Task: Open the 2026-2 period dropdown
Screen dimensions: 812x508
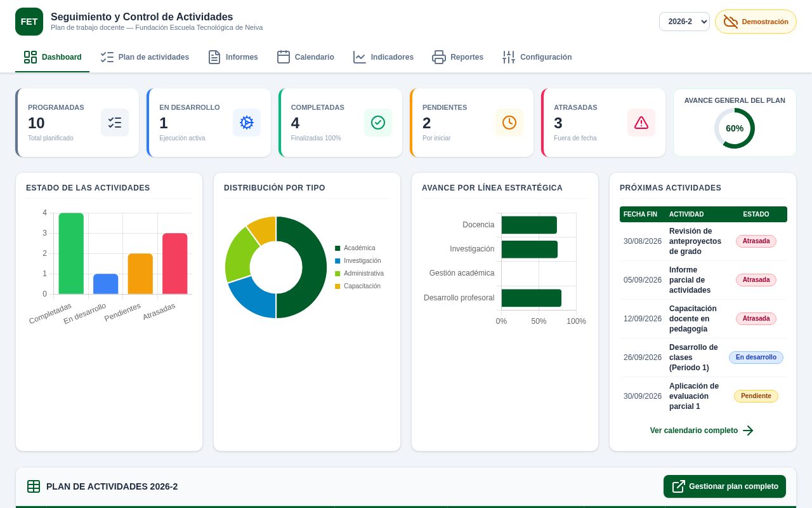Action: (684, 22)
